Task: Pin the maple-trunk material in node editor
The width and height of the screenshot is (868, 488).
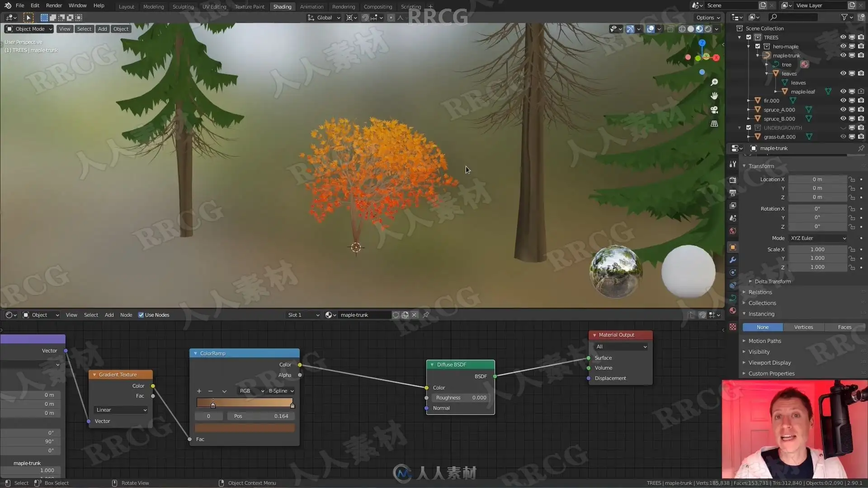Action: pyautogui.click(x=426, y=315)
